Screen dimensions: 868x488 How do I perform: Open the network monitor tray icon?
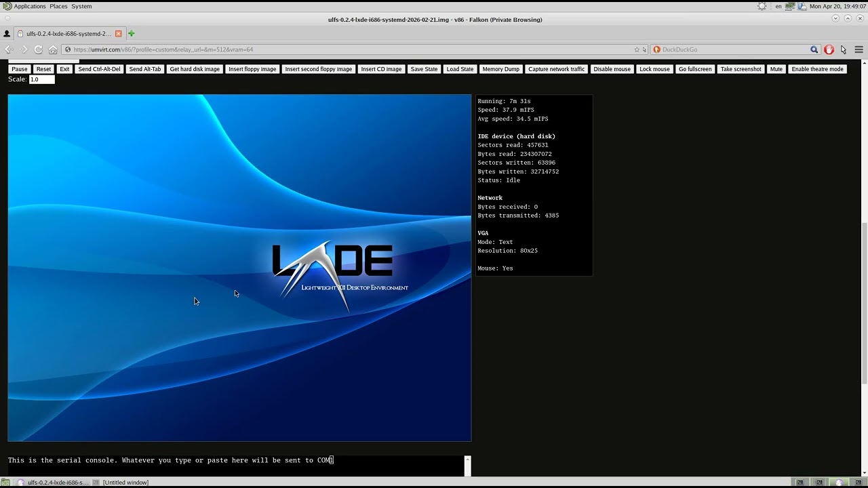click(790, 6)
